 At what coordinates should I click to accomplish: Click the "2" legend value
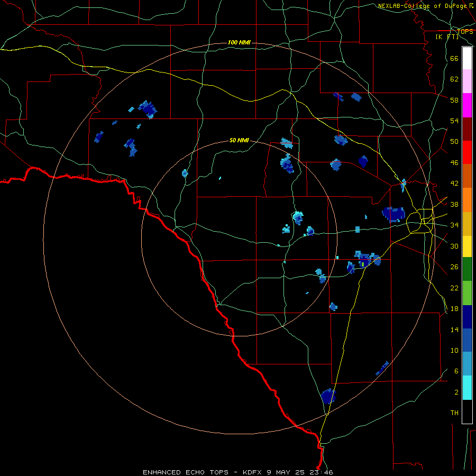tap(456, 392)
